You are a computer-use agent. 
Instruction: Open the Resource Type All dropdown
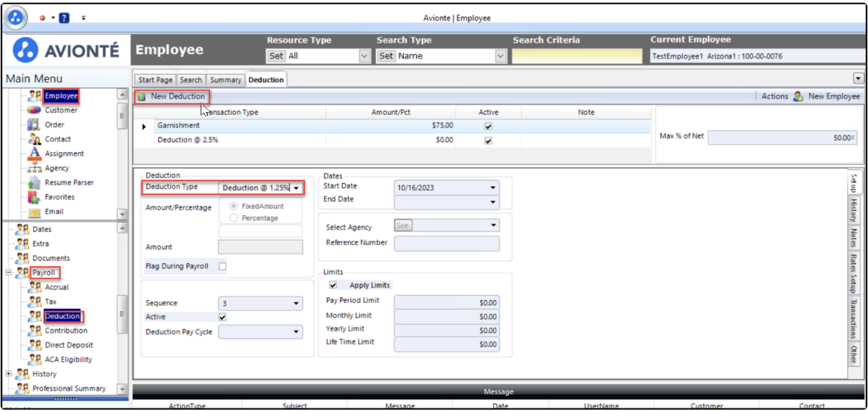(365, 56)
